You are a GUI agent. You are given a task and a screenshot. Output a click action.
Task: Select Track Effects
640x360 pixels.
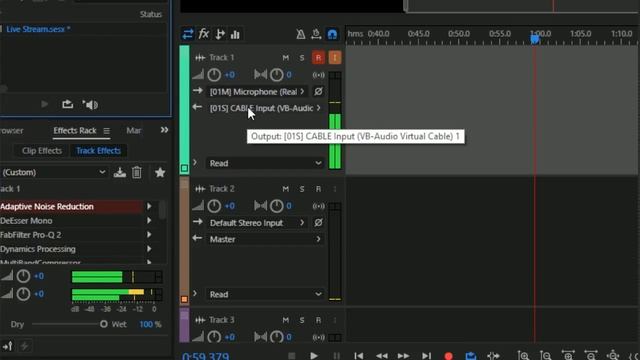click(98, 151)
